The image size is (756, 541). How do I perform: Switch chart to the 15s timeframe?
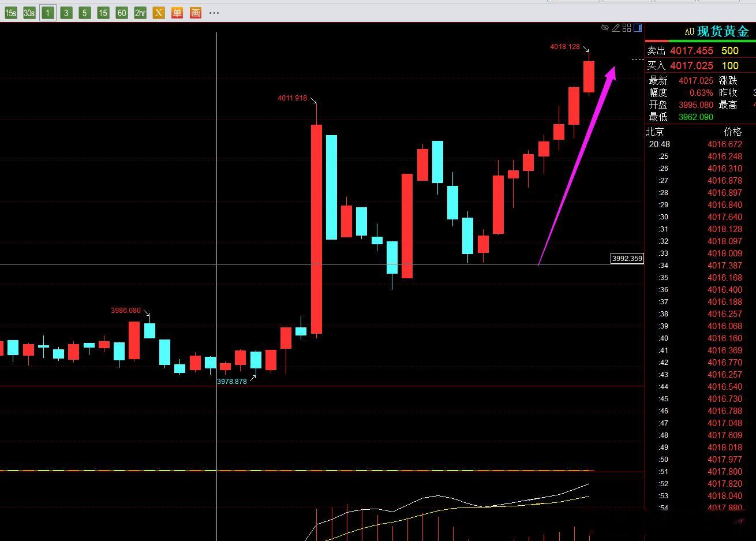(11, 13)
